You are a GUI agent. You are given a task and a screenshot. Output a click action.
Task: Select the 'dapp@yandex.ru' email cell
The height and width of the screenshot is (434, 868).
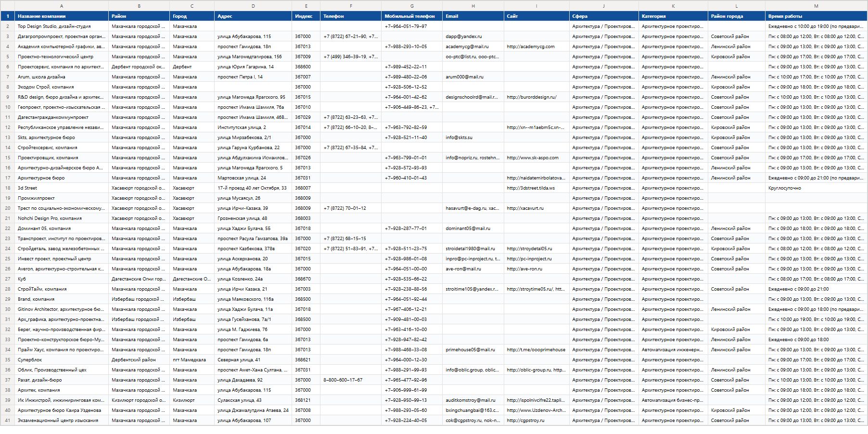(473, 37)
